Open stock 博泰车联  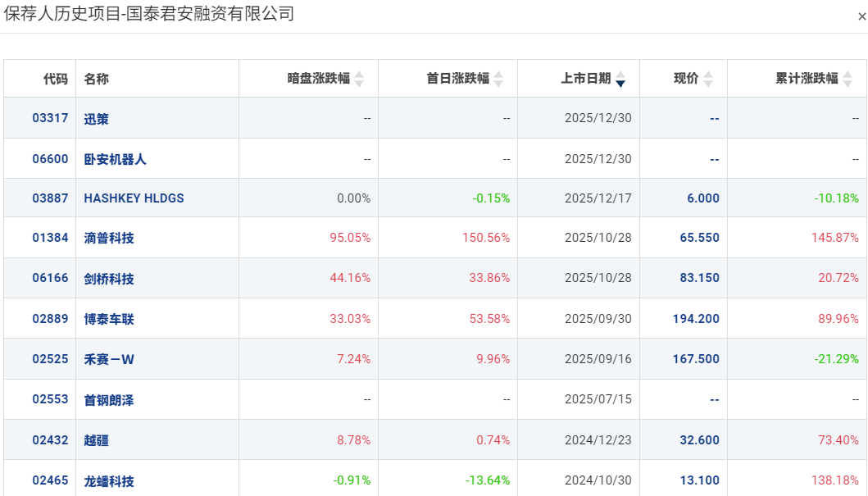point(109,319)
